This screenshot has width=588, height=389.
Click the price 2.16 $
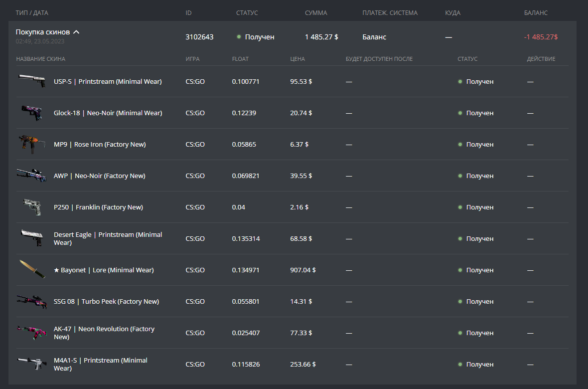coord(299,207)
